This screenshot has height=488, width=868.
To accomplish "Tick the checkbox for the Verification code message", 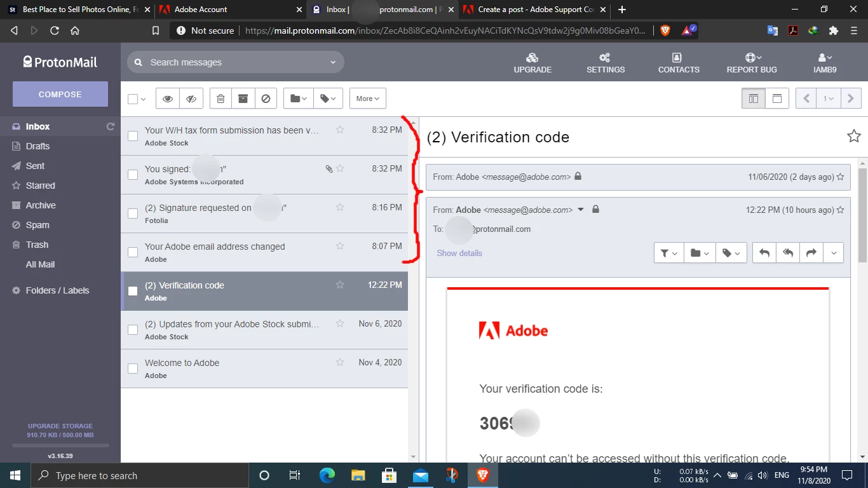I will (x=133, y=291).
